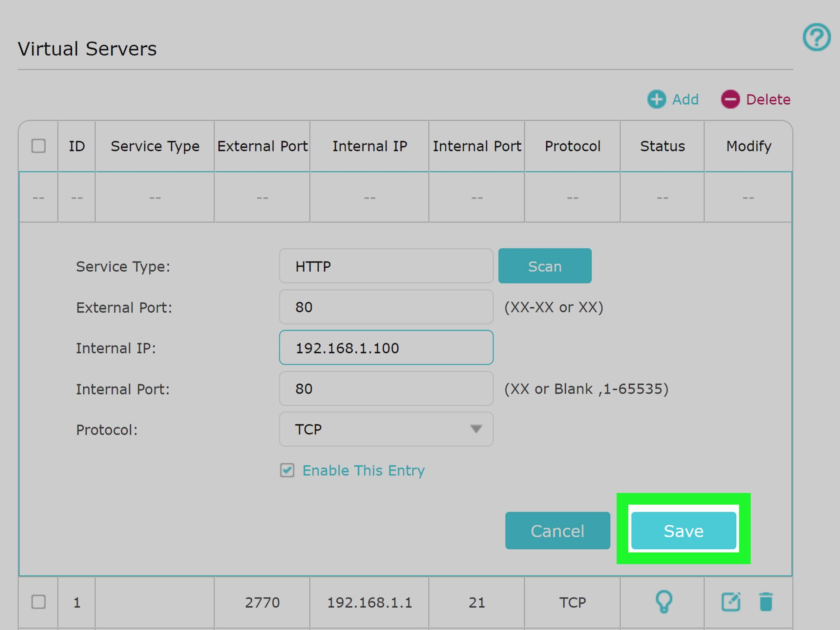Click the ID value 1 in row 1
This screenshot has width=840, height=630.
click(77, 602)
